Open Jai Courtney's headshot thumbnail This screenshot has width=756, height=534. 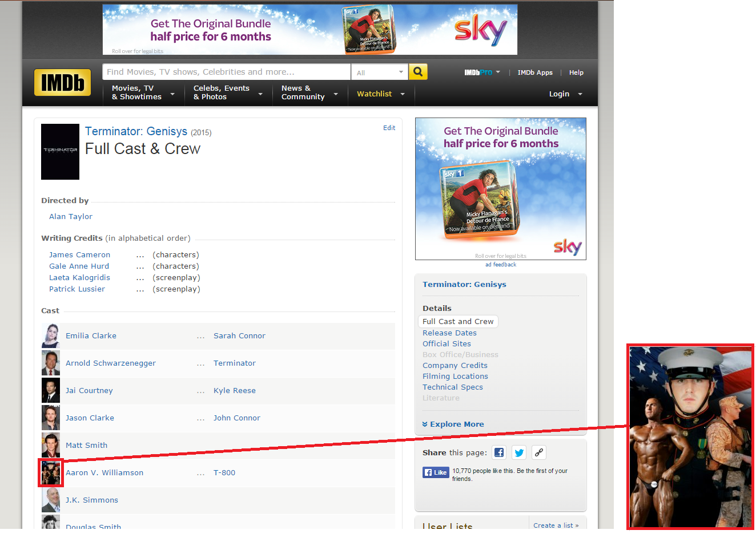(51, 390)
